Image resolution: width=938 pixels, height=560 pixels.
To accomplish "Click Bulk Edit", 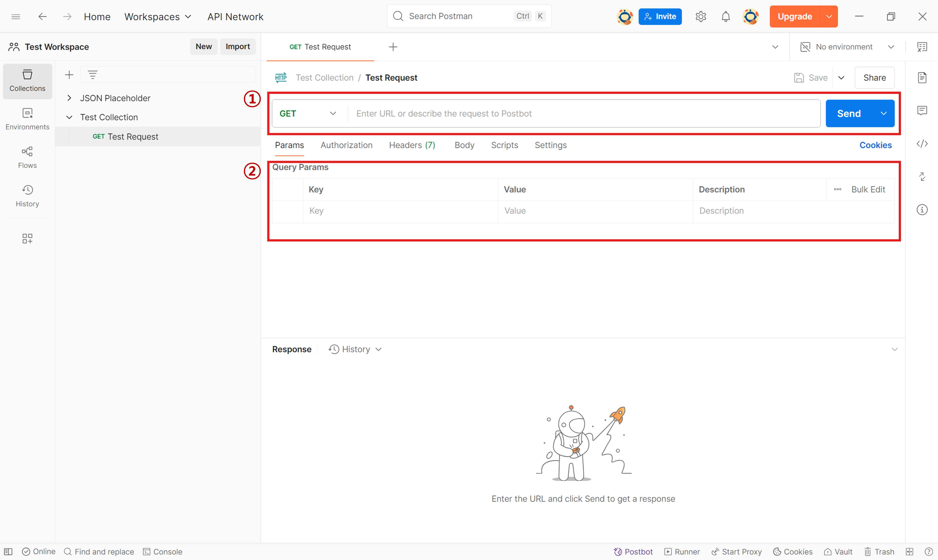I will pyautogui.click(x=868, y=189).
